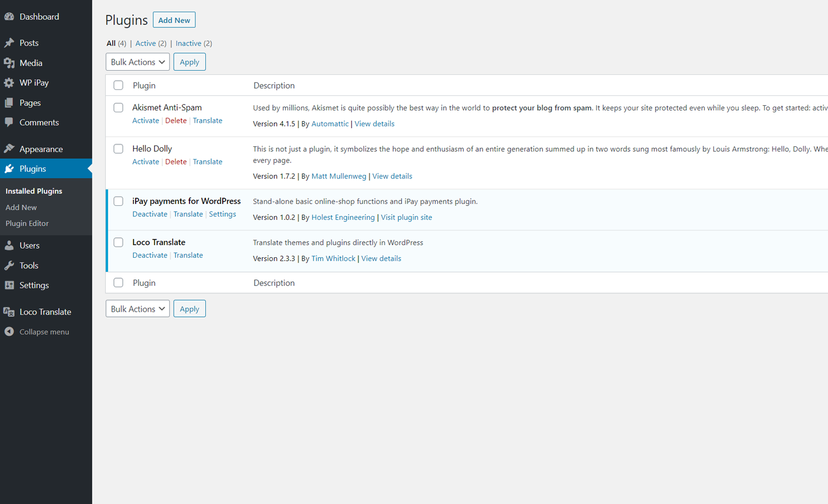
Task: Click the Users person icon
Action: pos(9,246)
